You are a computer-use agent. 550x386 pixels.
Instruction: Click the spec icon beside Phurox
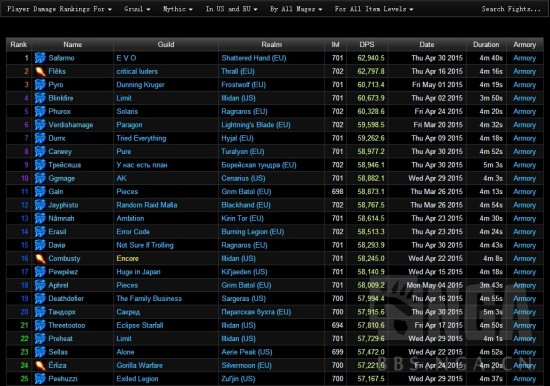tap(40, 111)
